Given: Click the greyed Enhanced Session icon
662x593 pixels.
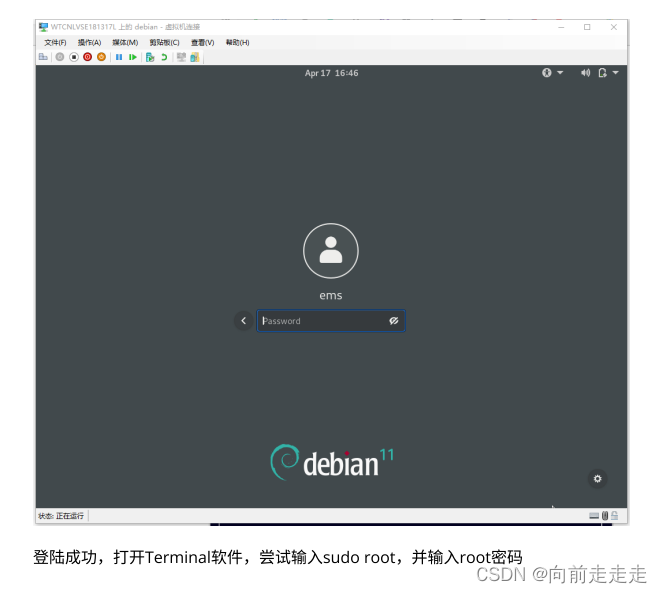Looking at the screenshot, I should [x=182, y=57].
